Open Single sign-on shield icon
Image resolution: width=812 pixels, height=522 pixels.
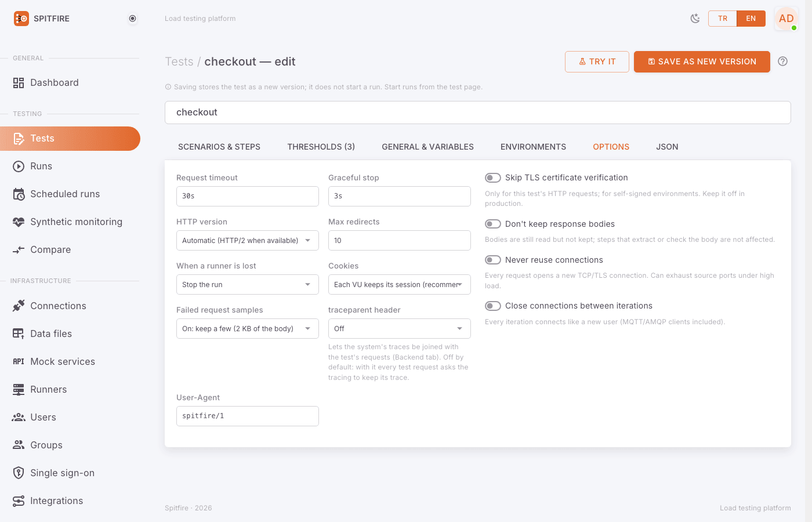pos(19,473)
